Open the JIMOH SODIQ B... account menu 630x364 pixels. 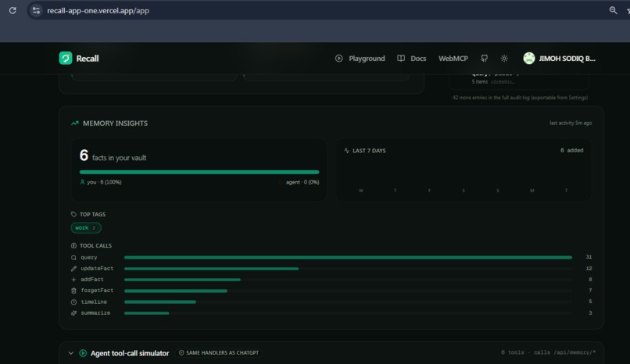(x=567, y=59)
